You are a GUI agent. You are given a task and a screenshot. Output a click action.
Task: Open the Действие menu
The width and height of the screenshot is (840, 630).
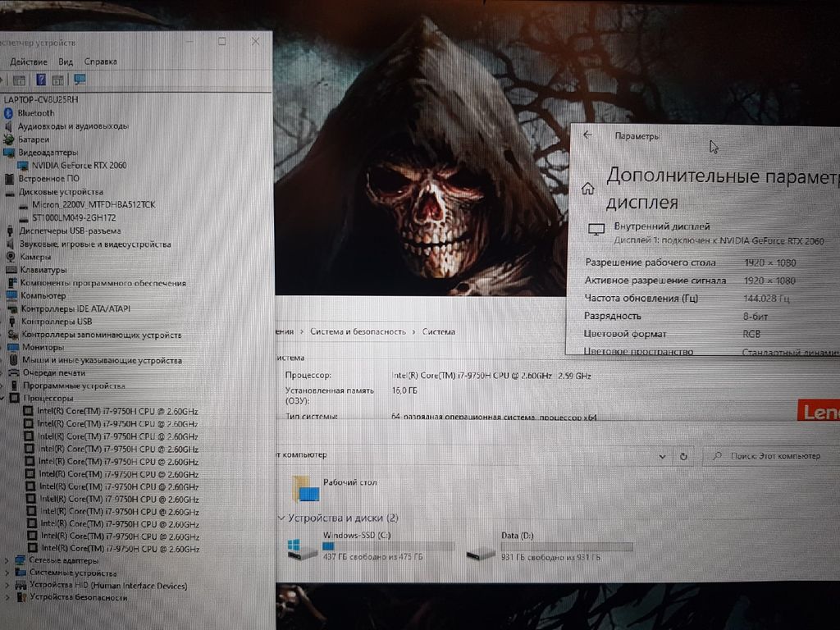tap(29, 62)
